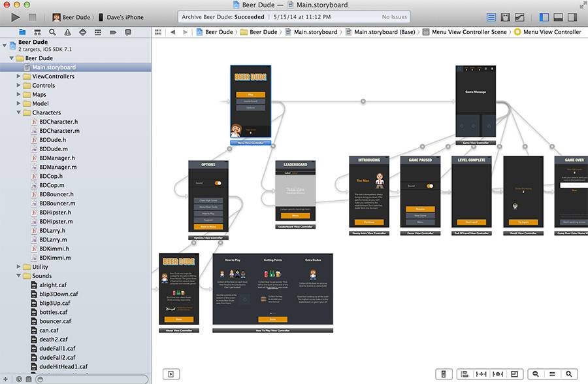
Task: Show the Log navigator
Action: pos(128,32)
